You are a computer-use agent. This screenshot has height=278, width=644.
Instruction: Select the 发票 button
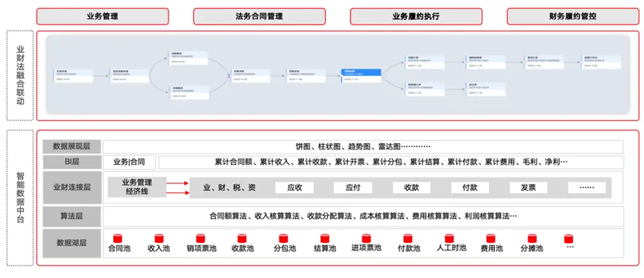528,188
